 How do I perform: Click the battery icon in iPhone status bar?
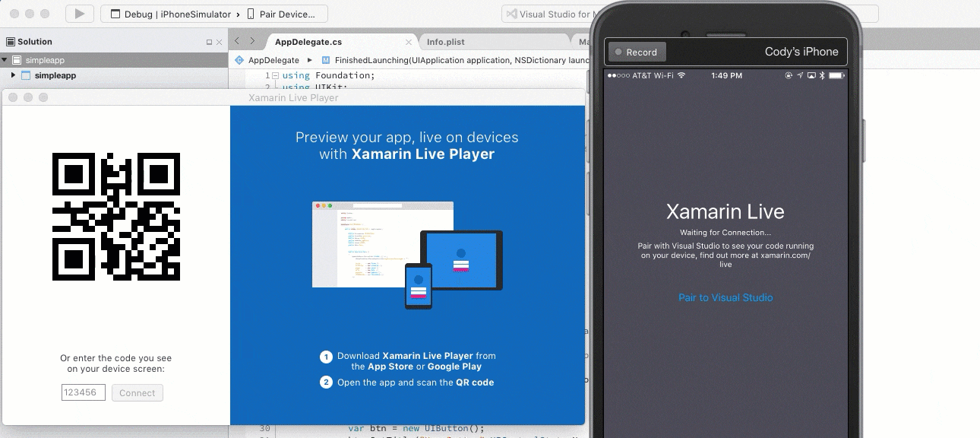(836, 75)
